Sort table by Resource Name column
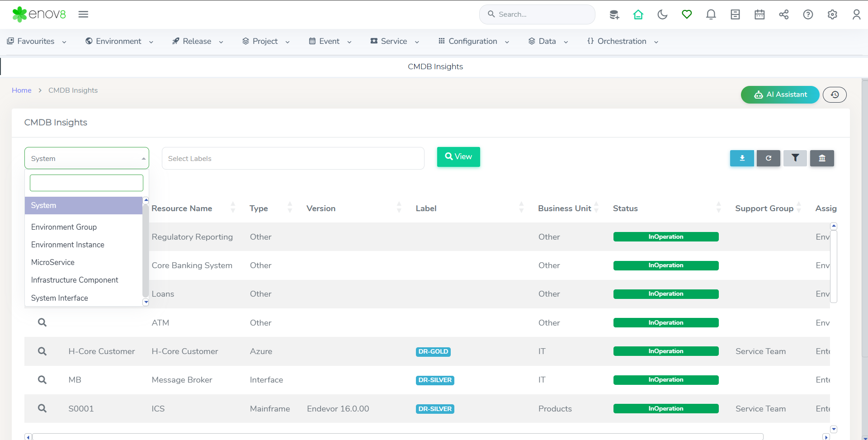This screenshot has width=868, height=440. pyautogui.click(x=182, y=208)
